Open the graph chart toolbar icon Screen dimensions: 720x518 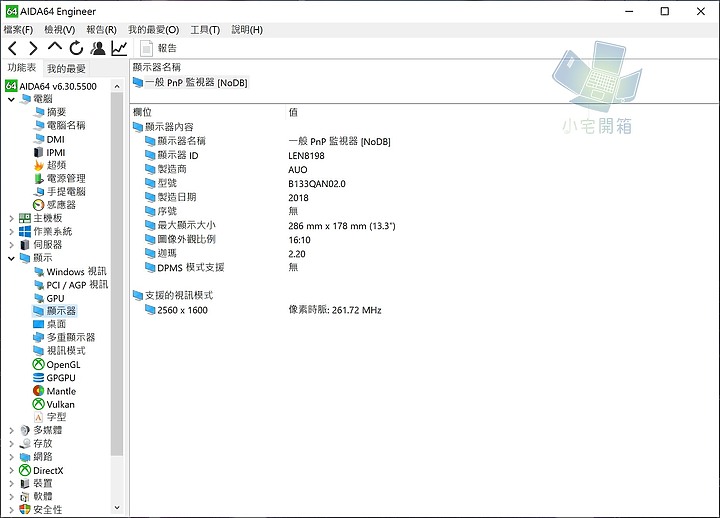tap(119, 48)
